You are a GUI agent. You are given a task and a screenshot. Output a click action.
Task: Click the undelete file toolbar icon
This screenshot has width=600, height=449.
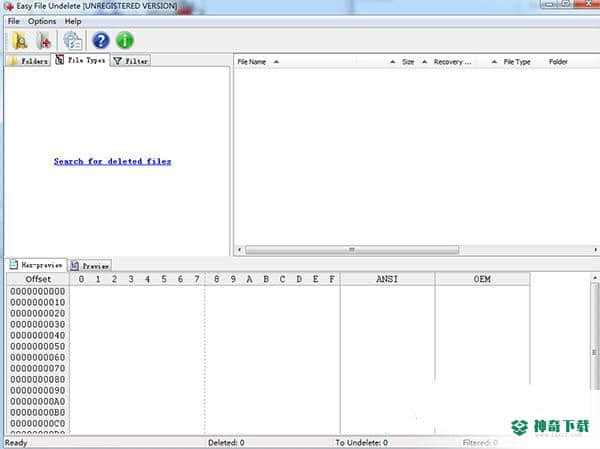click(44, 41)
